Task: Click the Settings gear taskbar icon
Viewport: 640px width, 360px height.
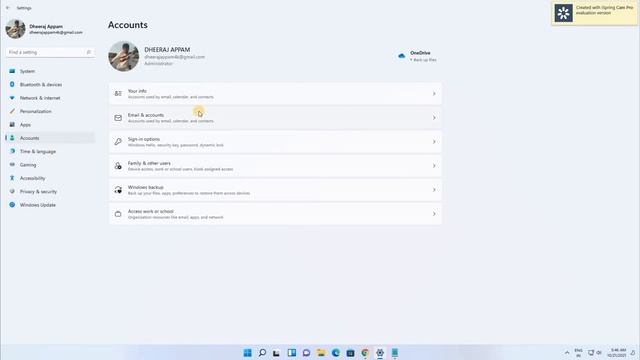Action: pos(380,353)
